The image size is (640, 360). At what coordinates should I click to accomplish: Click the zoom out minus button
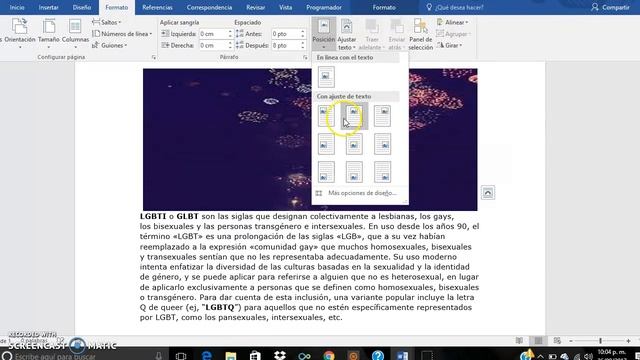pos(571,340)
